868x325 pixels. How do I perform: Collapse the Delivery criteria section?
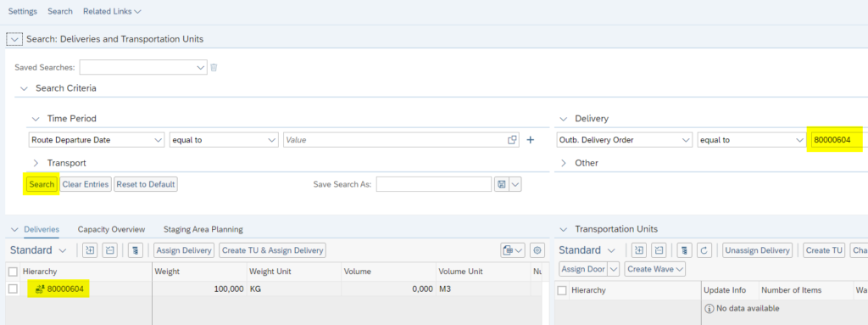click(x=564, y=119)
